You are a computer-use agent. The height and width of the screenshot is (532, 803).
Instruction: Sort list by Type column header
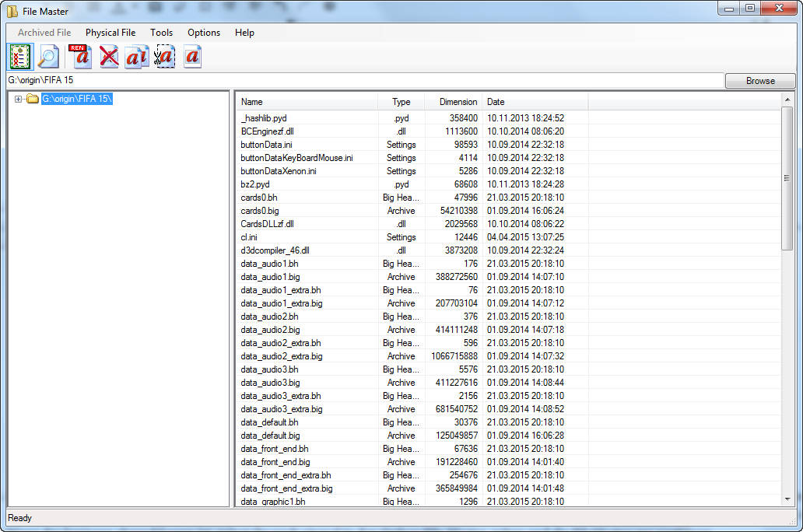[401, 102]
